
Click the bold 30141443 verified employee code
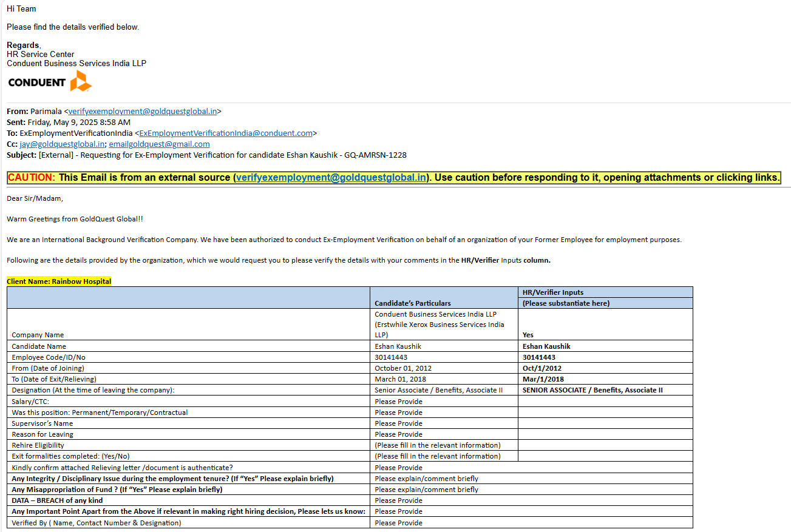point(539,357)
